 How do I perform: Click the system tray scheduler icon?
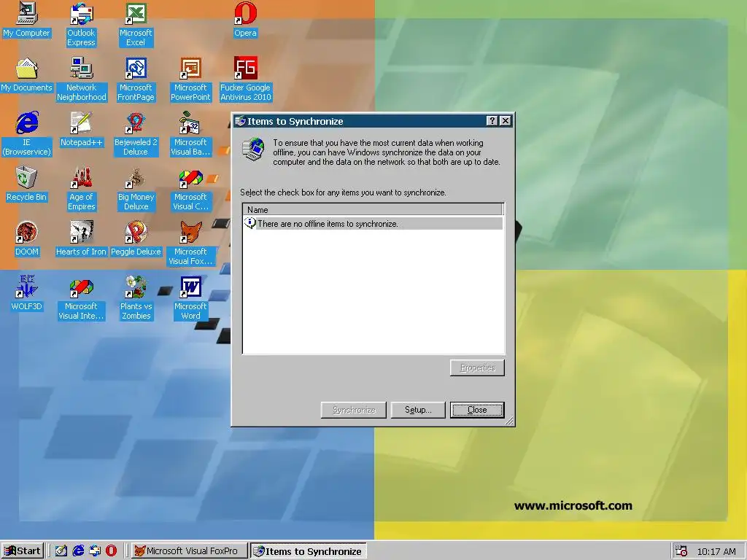click(681, 551)
